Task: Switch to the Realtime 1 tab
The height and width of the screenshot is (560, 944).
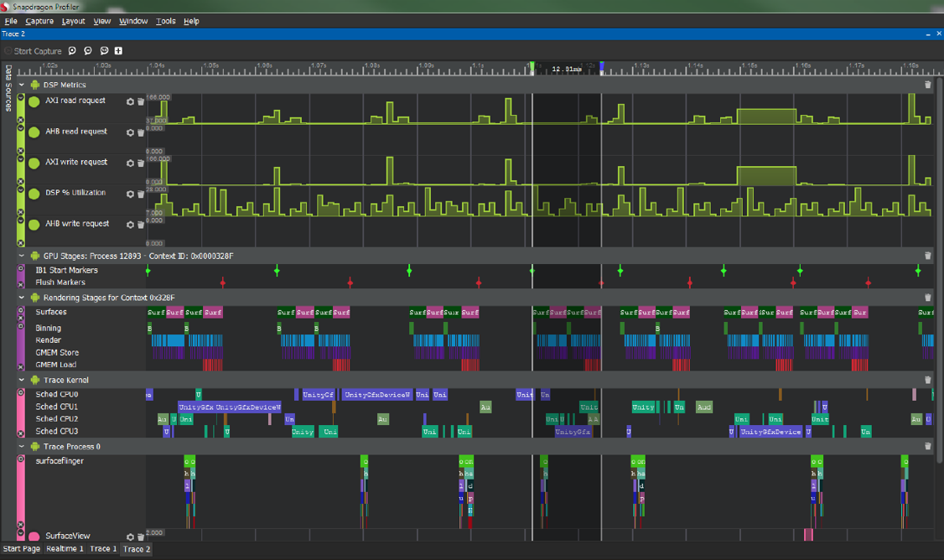Action: tap(65, 548)
